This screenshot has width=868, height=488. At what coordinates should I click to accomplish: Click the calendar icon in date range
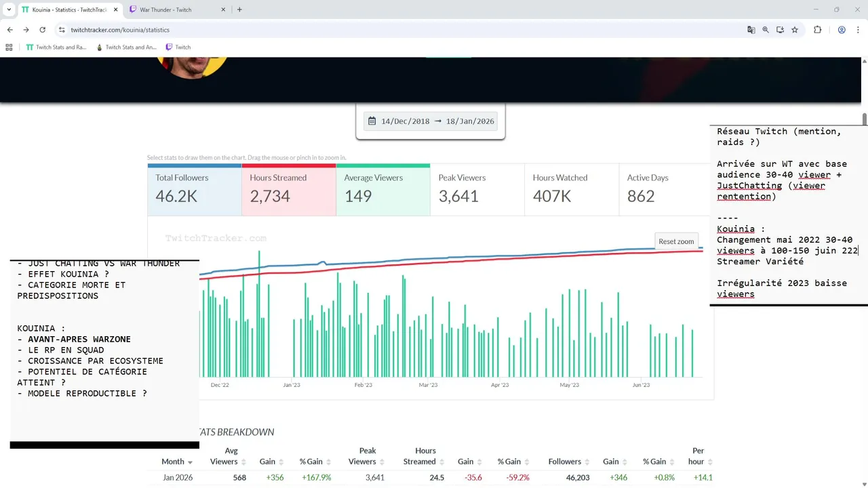tap(372, 121)
